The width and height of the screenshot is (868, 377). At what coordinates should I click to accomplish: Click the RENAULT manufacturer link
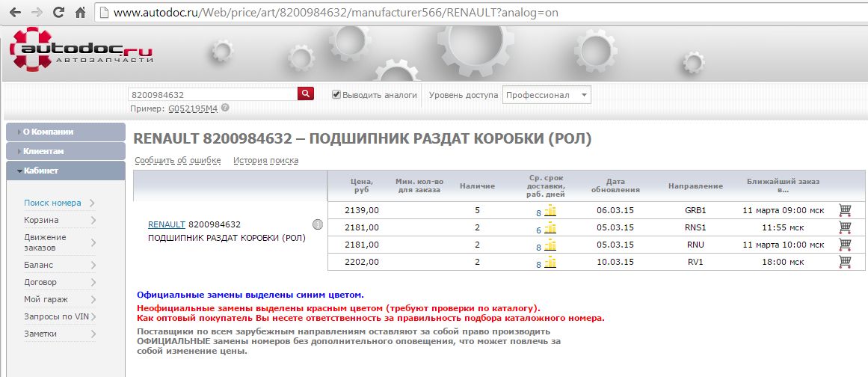tap(167, 224)
